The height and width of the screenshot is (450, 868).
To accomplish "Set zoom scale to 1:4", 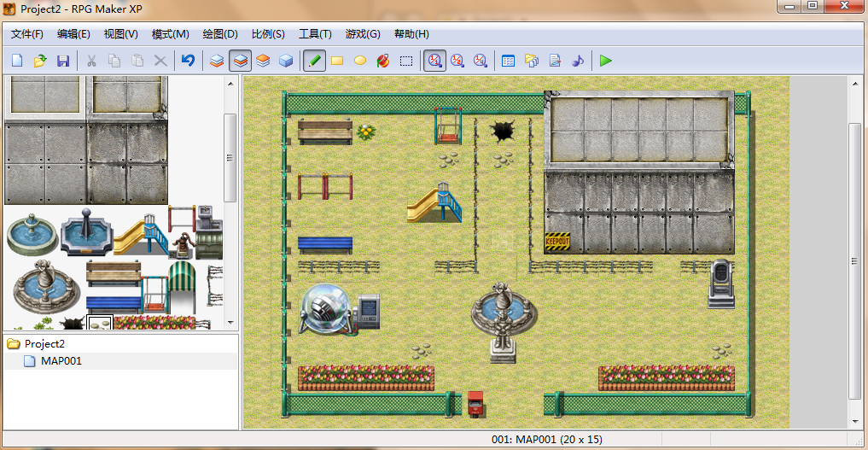I will point(480,61).
